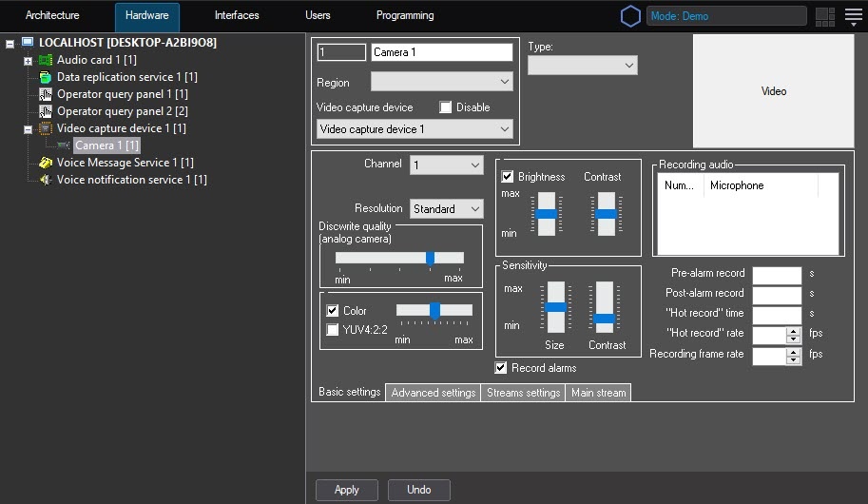This screenshot has height=504, width=868.
Task: Toggle the Disable checkbox
Action: point(445,107)
